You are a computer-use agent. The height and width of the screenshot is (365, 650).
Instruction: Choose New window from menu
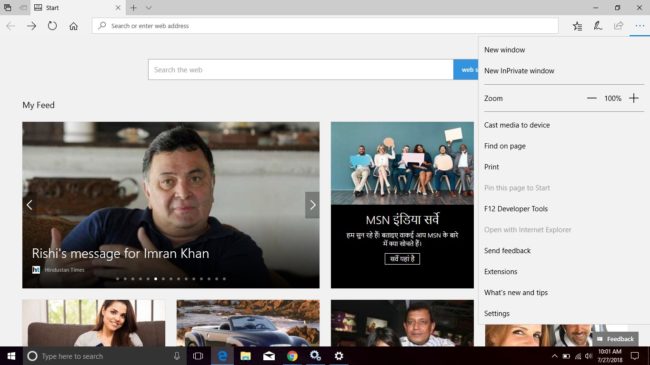point(504,50)
